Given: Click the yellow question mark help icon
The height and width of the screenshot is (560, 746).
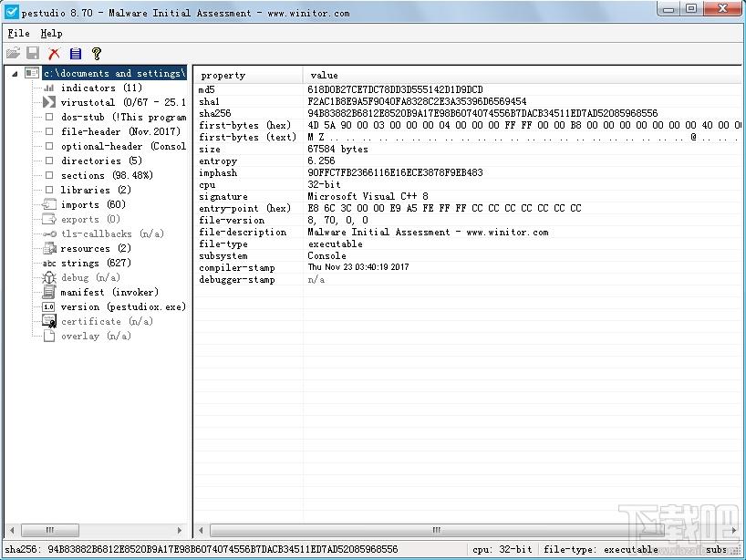Looking at the screenshot, I should pyautogui.click(x=97, y=53).
